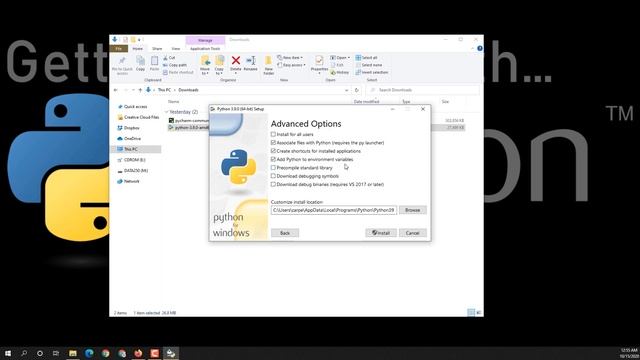Screen dimensions: 640x360
Task: Switch to the View ribbon tab
Action: [x=176, y=49]
